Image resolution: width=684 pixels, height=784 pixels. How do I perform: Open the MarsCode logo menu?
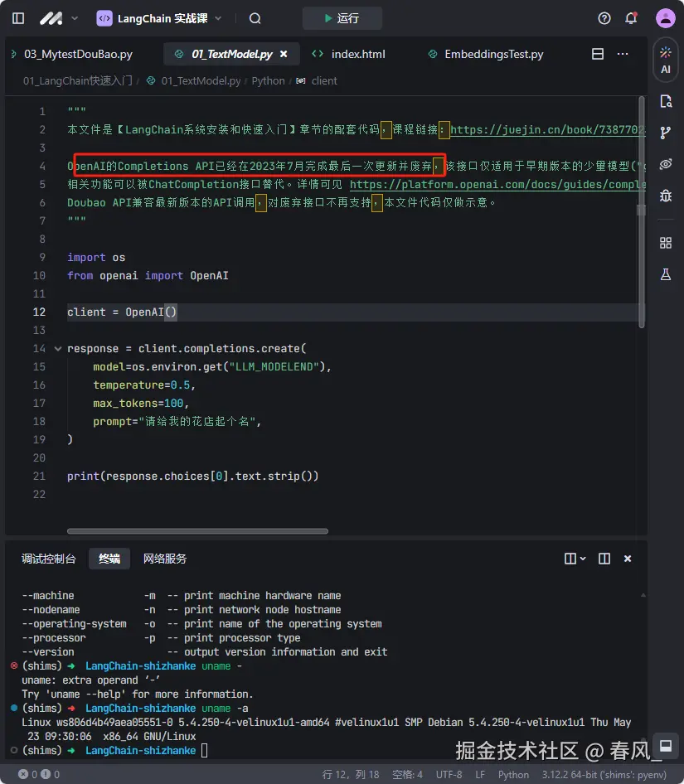(x=51, y=18)
